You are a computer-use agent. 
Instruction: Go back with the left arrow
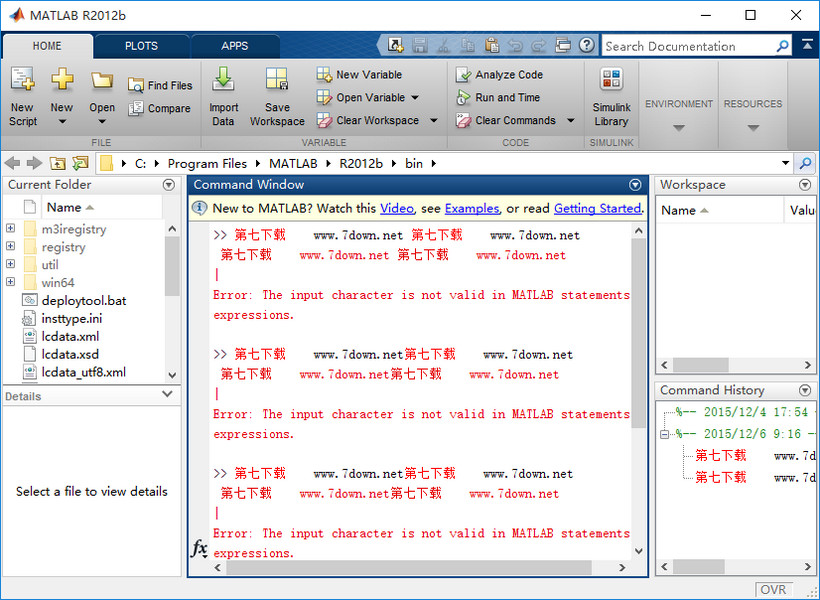click(13, 163)
